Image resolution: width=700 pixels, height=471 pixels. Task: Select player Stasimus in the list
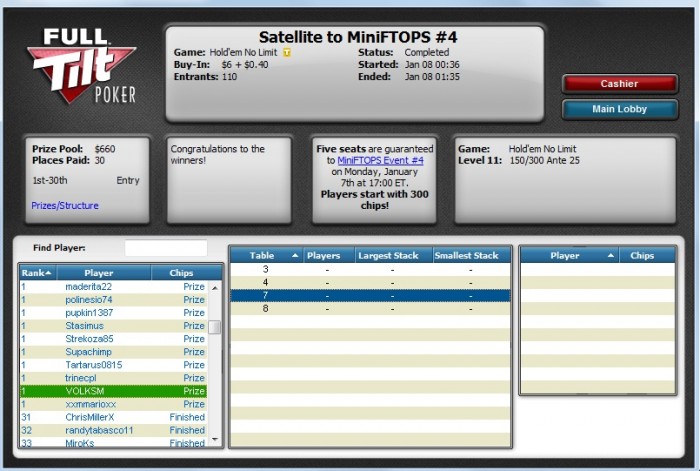(113, 325)
